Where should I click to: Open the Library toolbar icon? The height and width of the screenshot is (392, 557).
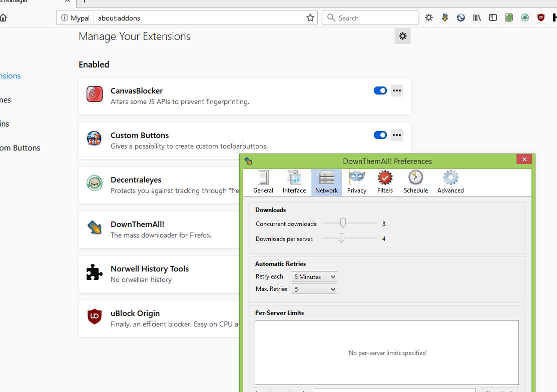coord(477,17)
